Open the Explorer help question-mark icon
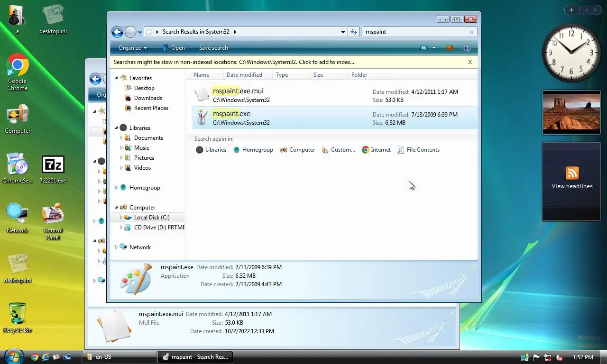 click(x=467, y=48)
